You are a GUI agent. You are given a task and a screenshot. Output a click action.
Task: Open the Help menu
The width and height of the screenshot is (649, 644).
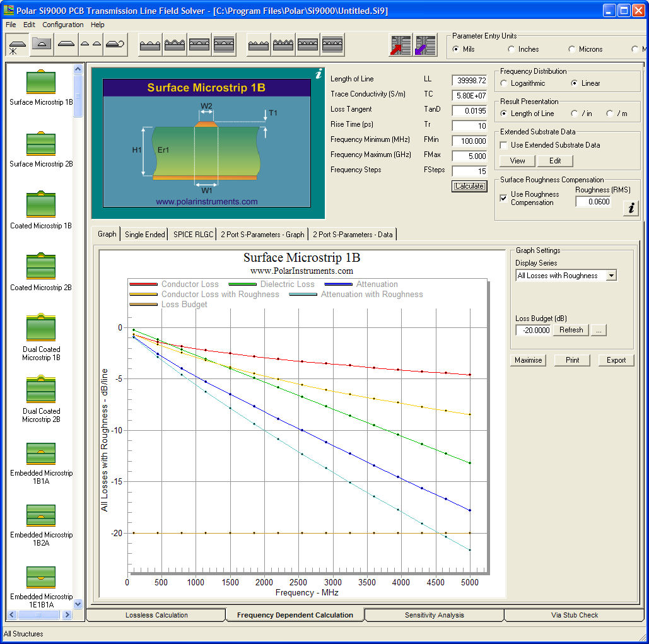tap(98, 25)
